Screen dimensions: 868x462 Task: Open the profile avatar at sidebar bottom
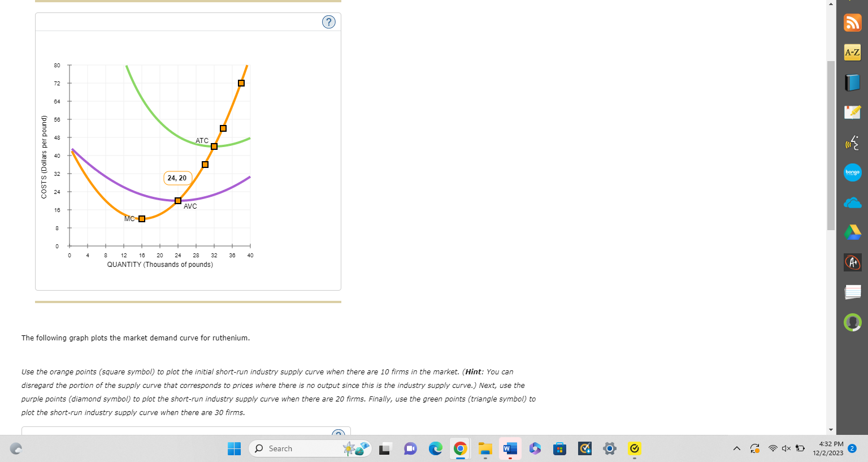point(853,322)
